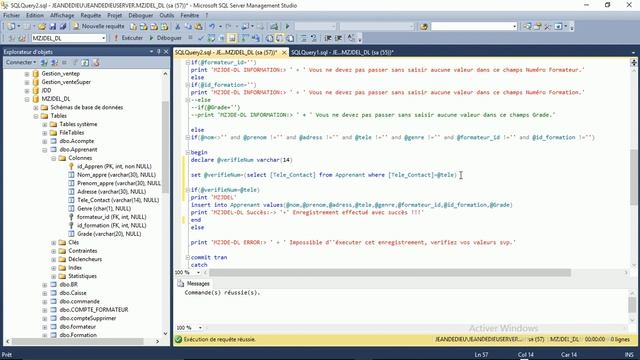Switch to the SQLQuery1.sql tab
The width and height of the screenshot is (640, 360).
[342, 52]
